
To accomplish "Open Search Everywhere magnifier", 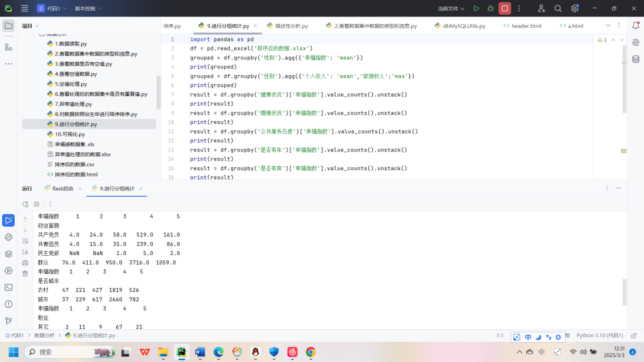I will click(558, 8).
